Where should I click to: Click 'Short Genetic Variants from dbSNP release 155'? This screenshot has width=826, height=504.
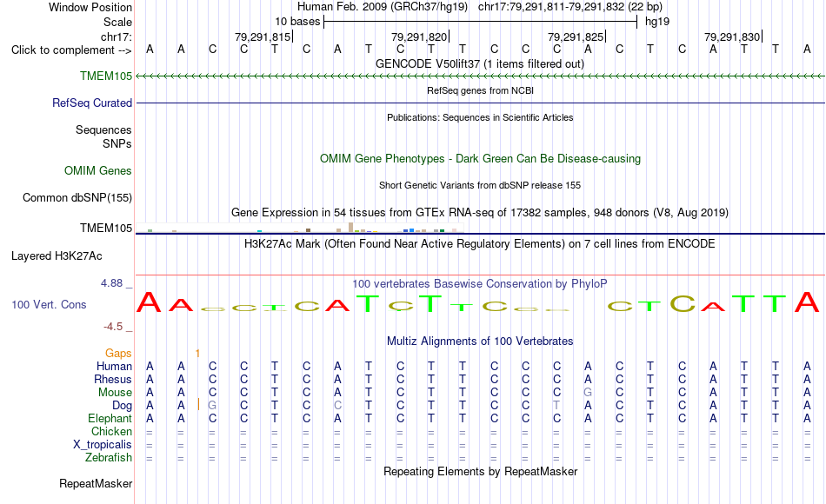point(480,185)
